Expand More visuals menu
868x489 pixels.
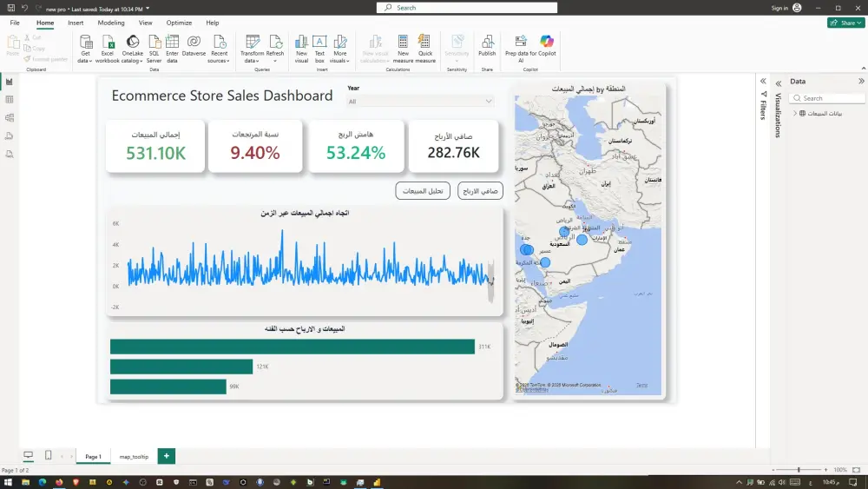point(340,49)
